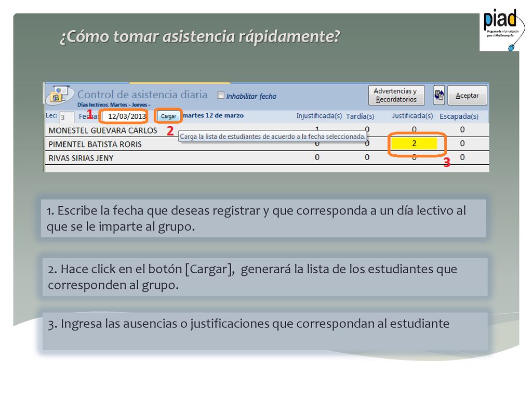Select the yellow Justificada cell for PIMENTEL BATISTA
Image resolution: width=532 pixels, height=399 pixels.
click(414, 143)
